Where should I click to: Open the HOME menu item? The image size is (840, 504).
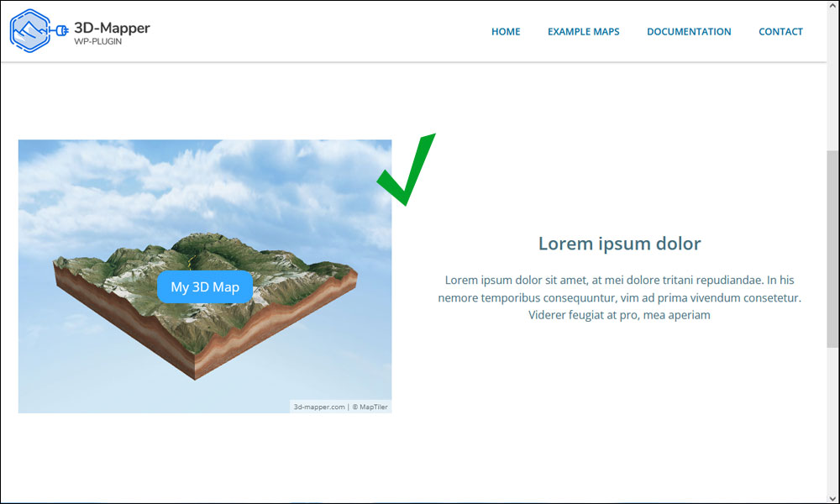tap(506, 32)
